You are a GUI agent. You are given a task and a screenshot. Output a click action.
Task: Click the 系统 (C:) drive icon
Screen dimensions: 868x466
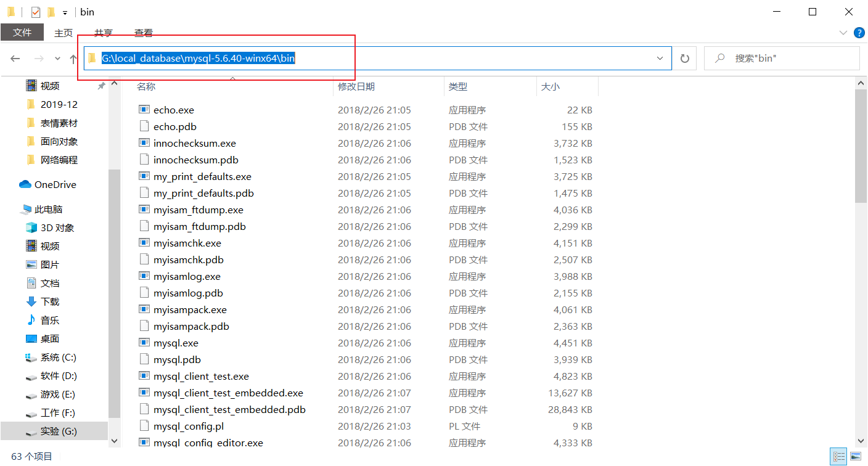31,357
